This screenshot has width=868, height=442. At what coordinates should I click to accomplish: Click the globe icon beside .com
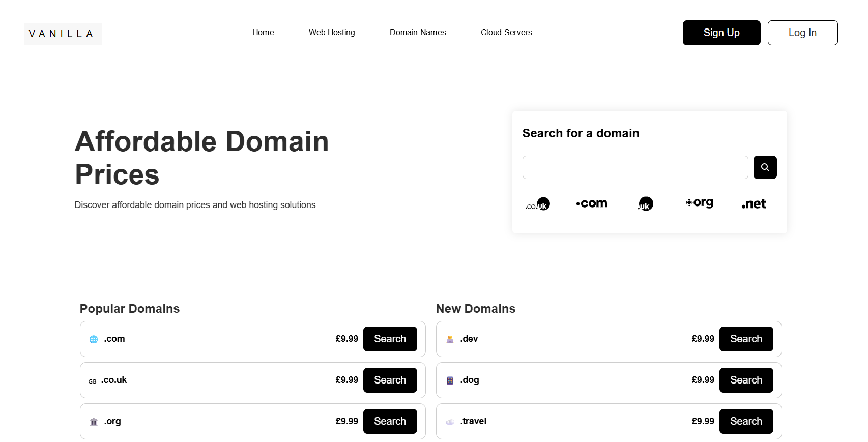[94, 339]
